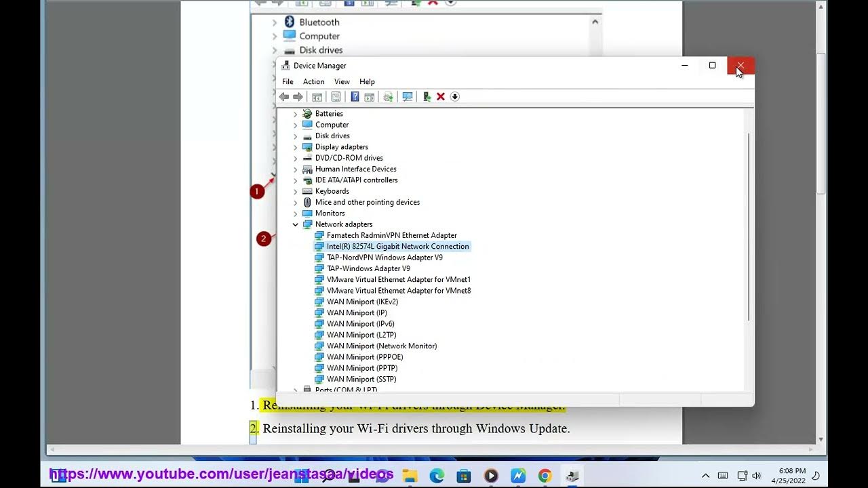Open Properties via the toolbar icon
Viewport: 868px width, 488px height.
336,97
